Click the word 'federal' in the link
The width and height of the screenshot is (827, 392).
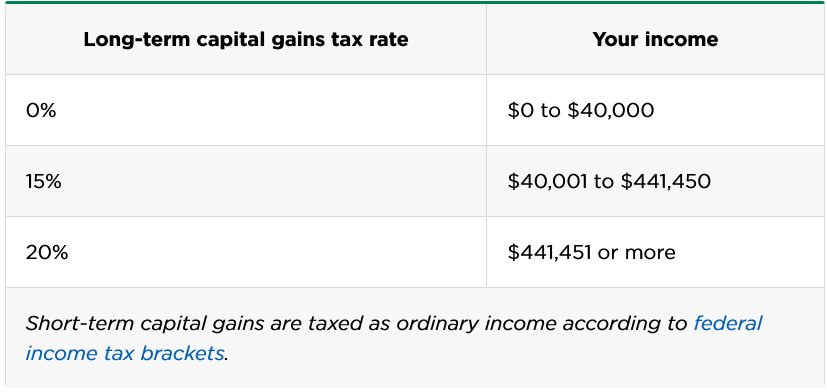[727, 322]
